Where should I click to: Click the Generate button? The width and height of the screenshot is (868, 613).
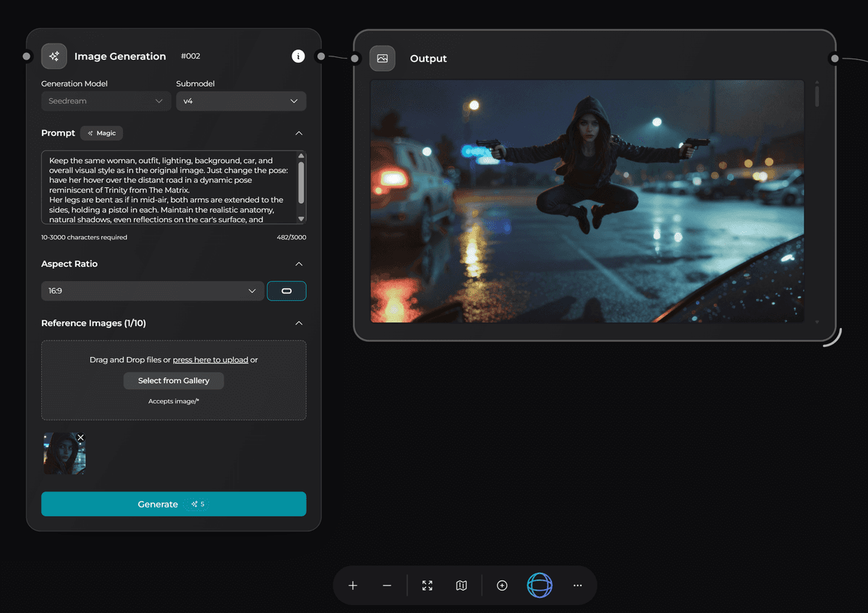(x=174, y=504)
